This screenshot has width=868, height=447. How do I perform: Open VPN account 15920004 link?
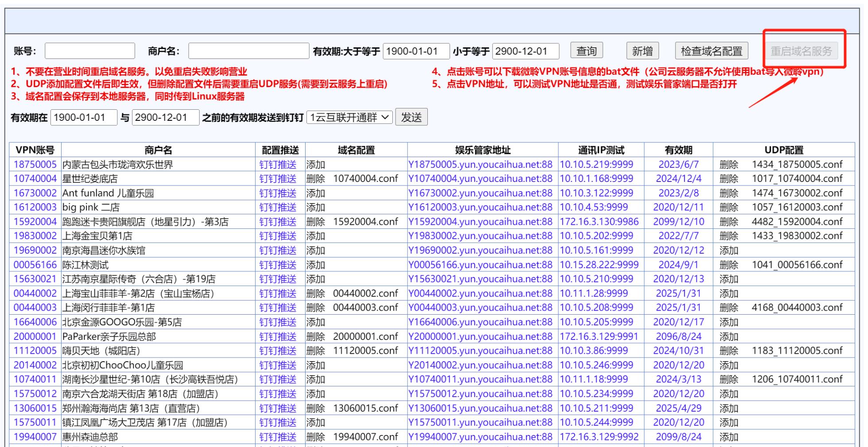tap(35, 222)
